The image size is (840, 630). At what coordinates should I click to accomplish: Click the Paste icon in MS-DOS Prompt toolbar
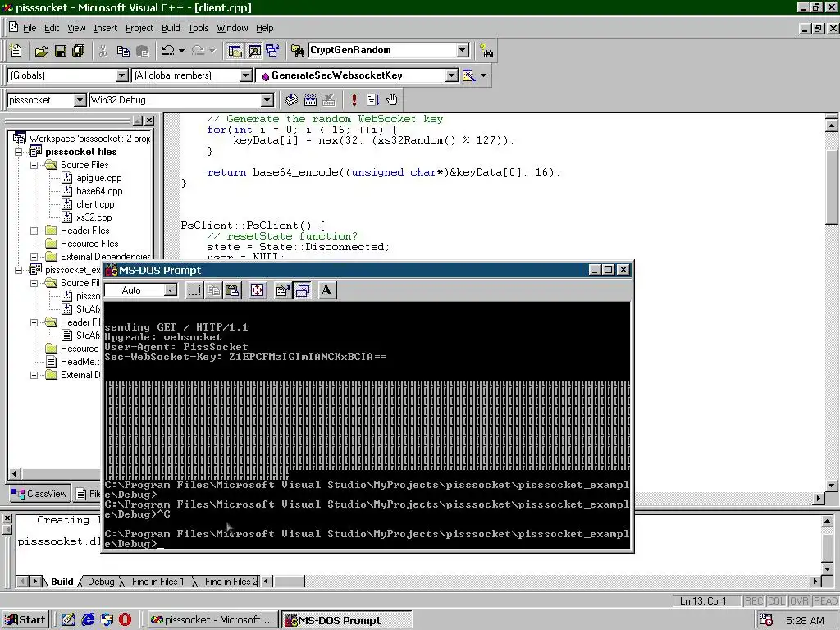pos(232,290)
